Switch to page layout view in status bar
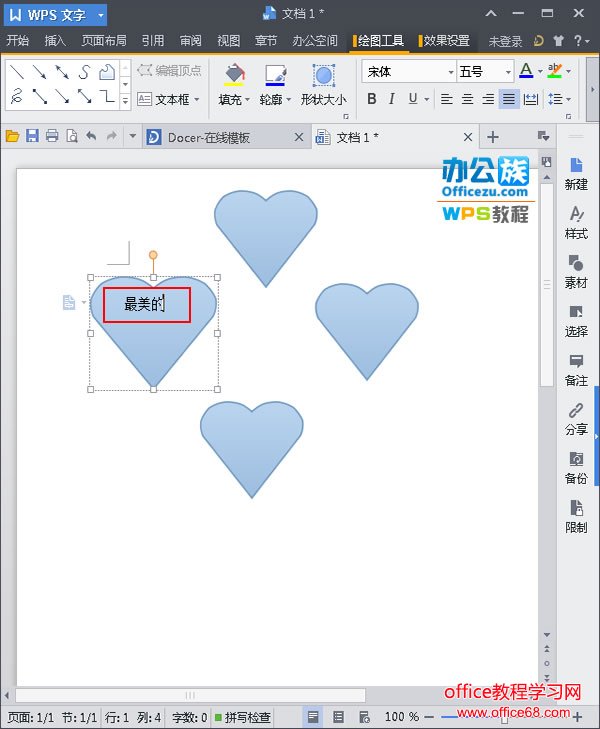600x729 pixels. [313, 716]
